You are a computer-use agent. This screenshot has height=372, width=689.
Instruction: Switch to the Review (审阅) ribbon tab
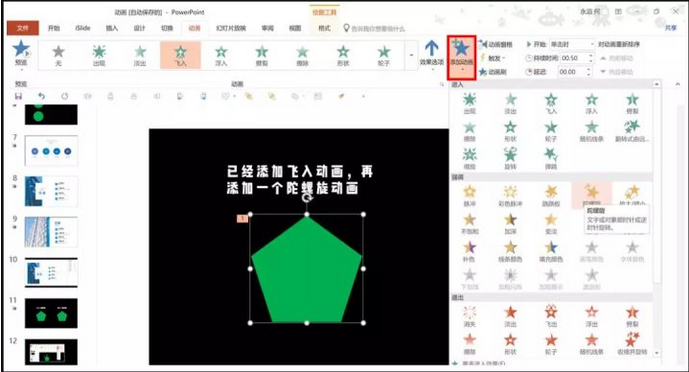[x=267, y=28]
